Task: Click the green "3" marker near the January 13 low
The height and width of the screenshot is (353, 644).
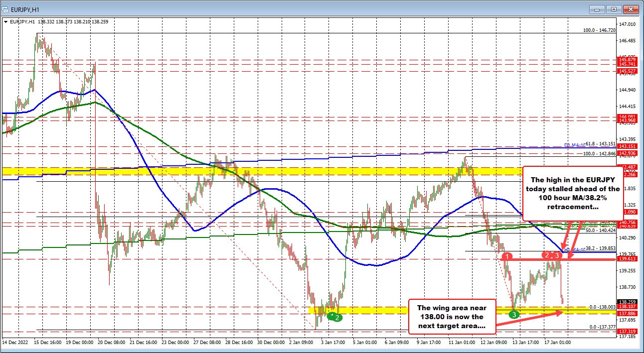Action: pos(513,314)
